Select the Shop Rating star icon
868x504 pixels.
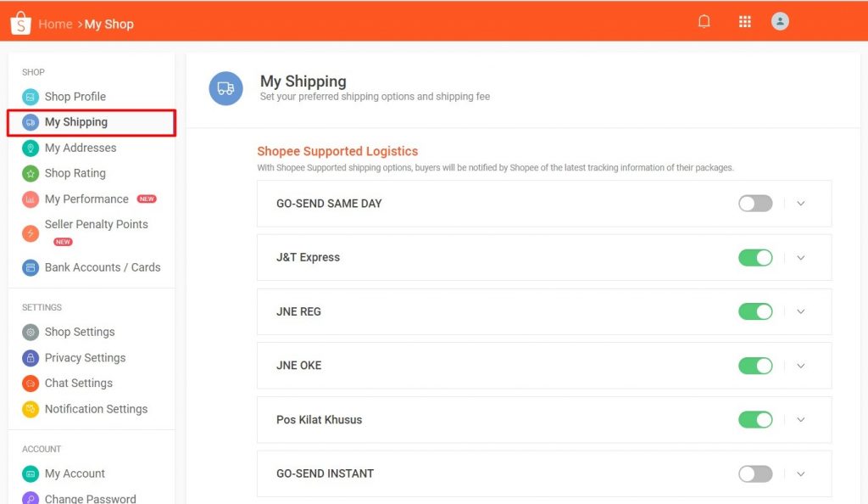tap(31, 173)
